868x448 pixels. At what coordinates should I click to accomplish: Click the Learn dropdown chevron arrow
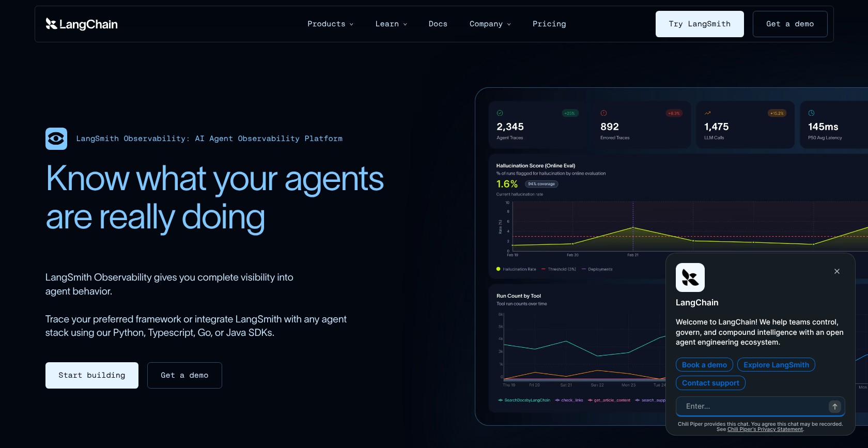(405, 24)
